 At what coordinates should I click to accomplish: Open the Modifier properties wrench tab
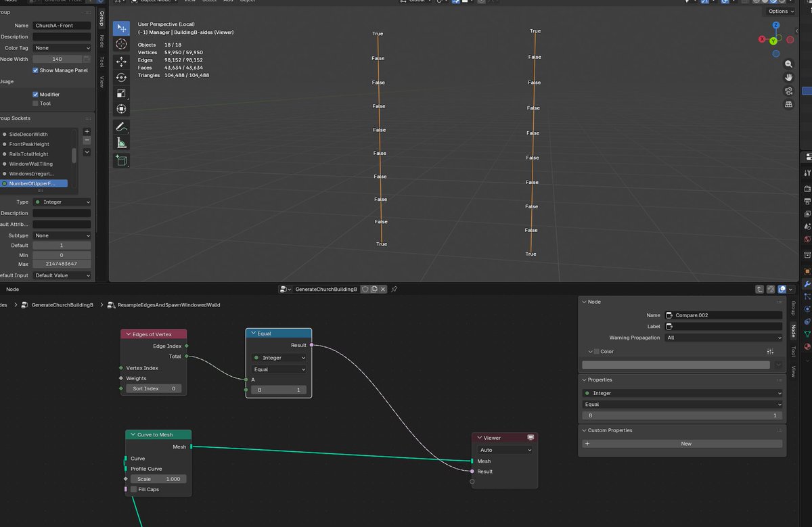pyautogui.click(x=807, y=283)
